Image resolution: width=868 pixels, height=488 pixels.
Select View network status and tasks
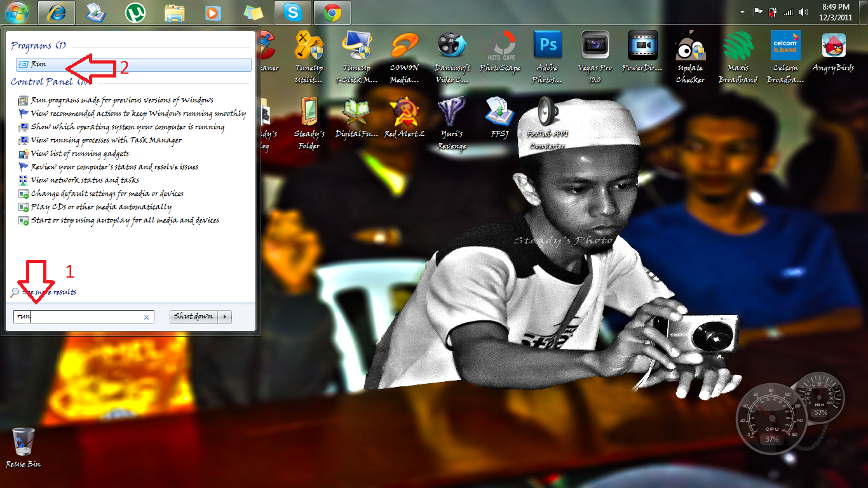tap(79, 180)
